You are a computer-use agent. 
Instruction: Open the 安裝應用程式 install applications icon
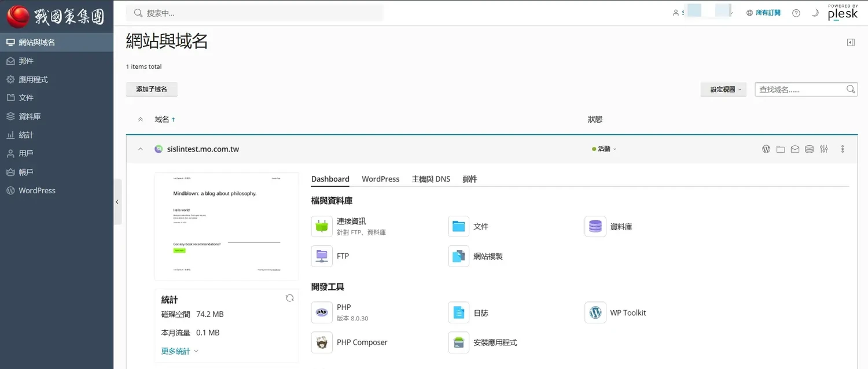pyautogui.click(x=459, y=342)
